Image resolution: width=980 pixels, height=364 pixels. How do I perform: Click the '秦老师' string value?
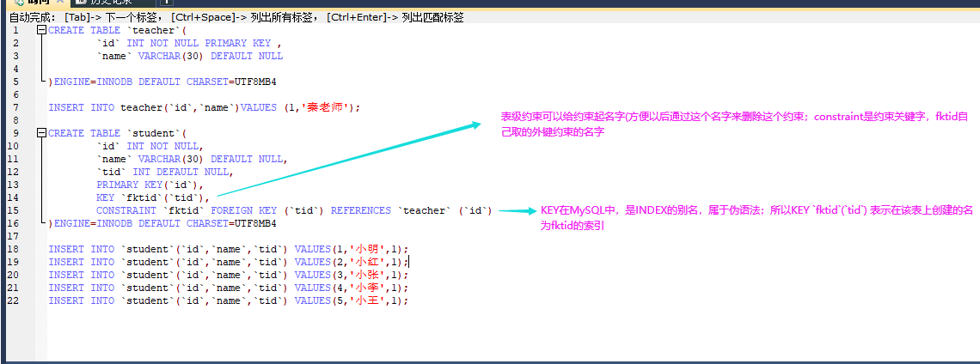(x=327, y=107)
